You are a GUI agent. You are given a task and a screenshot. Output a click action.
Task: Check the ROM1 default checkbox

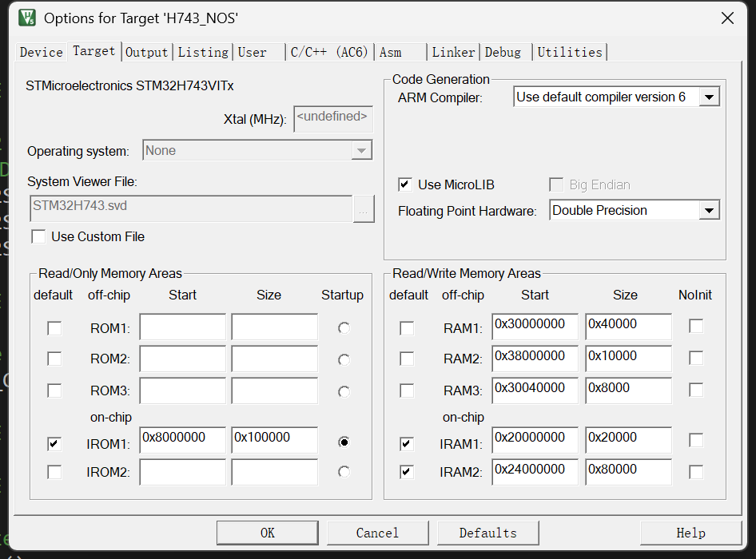(54, 328)
